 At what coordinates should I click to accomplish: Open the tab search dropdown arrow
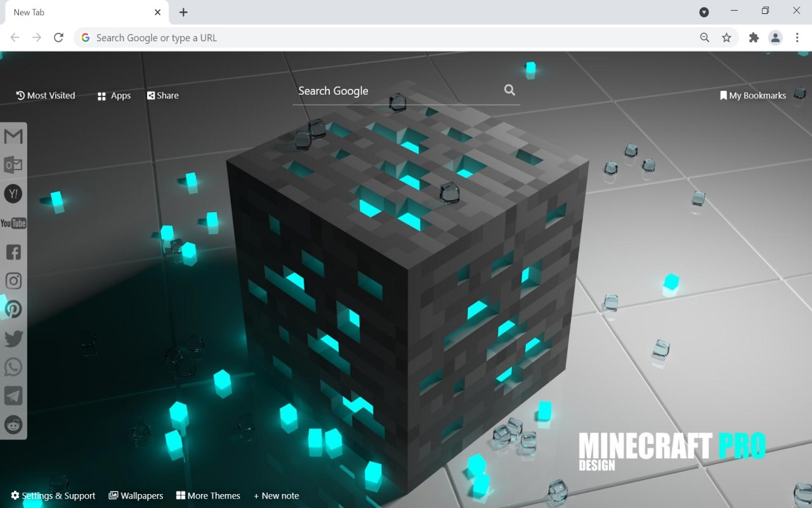704,12
